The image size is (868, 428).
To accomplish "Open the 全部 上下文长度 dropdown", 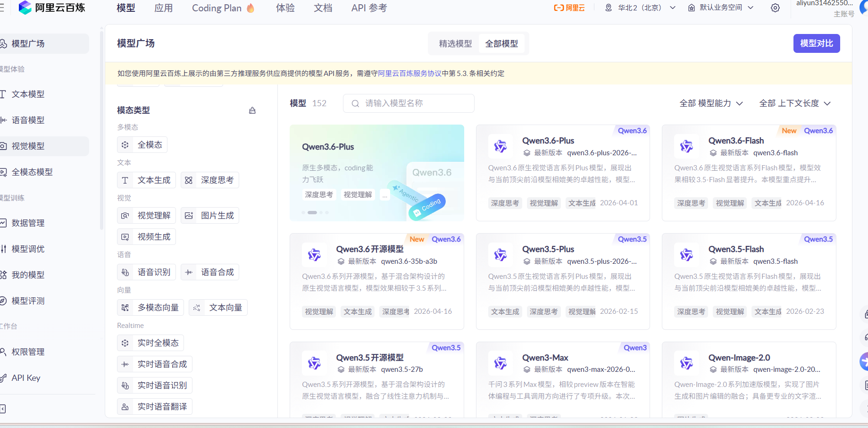I will [795, 103].
